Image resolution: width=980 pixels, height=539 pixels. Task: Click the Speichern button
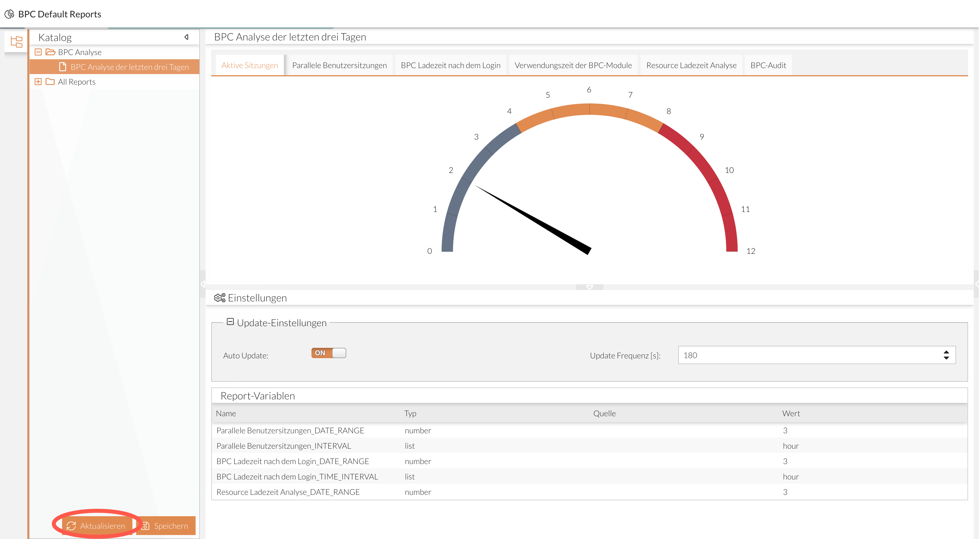coord(166,525)
